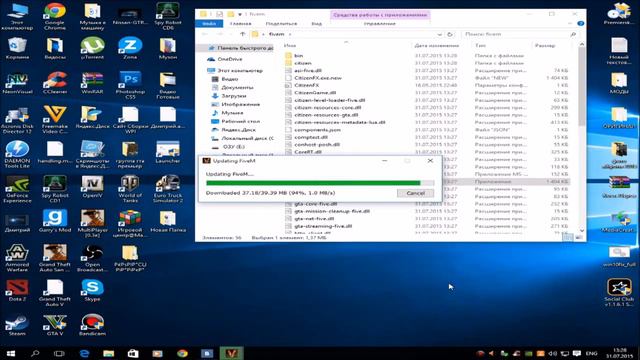Select Загрузки in the navigation pane
640x360 pixels.
(233, 96)
